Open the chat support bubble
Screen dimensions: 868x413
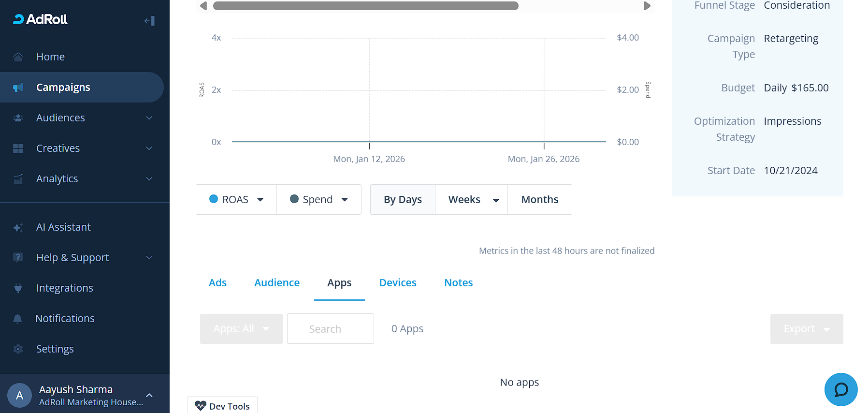click(x=840, y=389)
